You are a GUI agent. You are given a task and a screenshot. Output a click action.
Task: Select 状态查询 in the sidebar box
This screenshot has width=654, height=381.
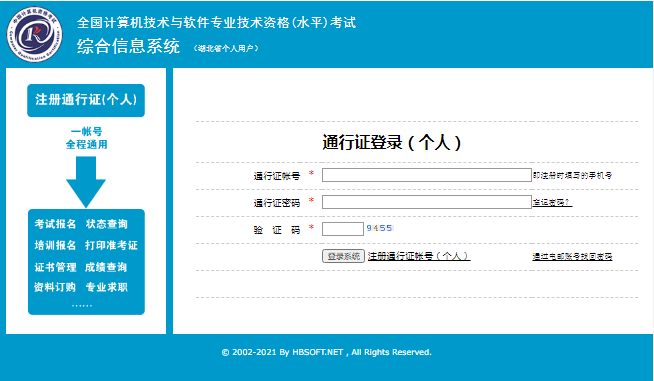pyautogui.click(x=107, y=224)
